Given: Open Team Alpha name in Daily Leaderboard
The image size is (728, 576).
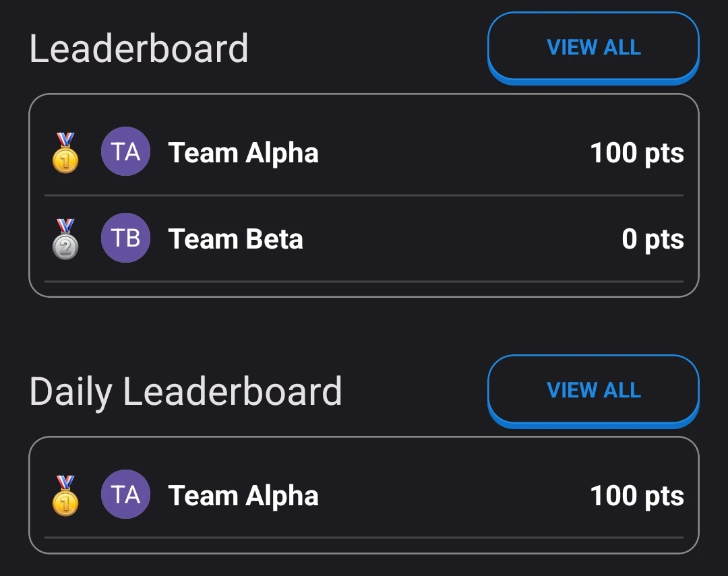Looking at the screenshot, I should pyautogui.click(x=243, y=496).
